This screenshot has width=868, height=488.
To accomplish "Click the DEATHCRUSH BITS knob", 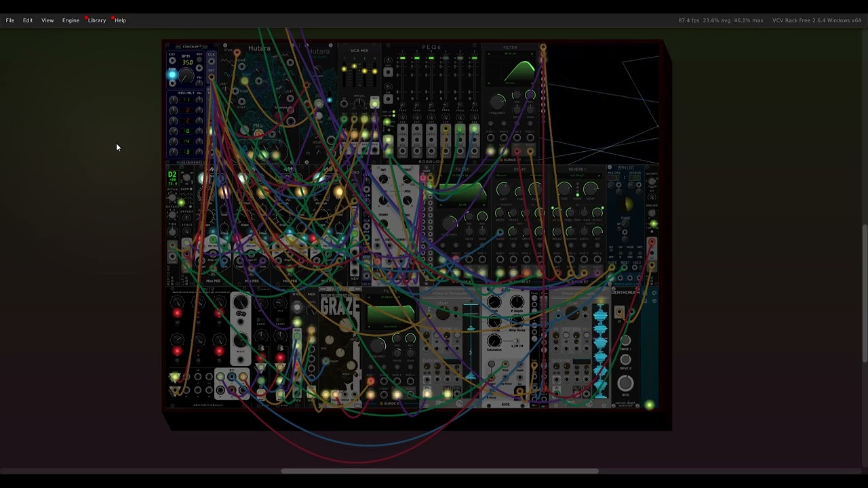I will (x=625, y=383).
